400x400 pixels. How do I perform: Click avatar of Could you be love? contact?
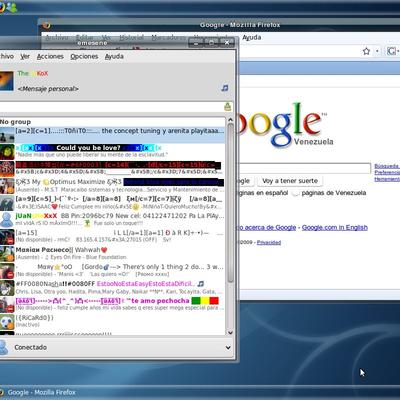point(7,151)
